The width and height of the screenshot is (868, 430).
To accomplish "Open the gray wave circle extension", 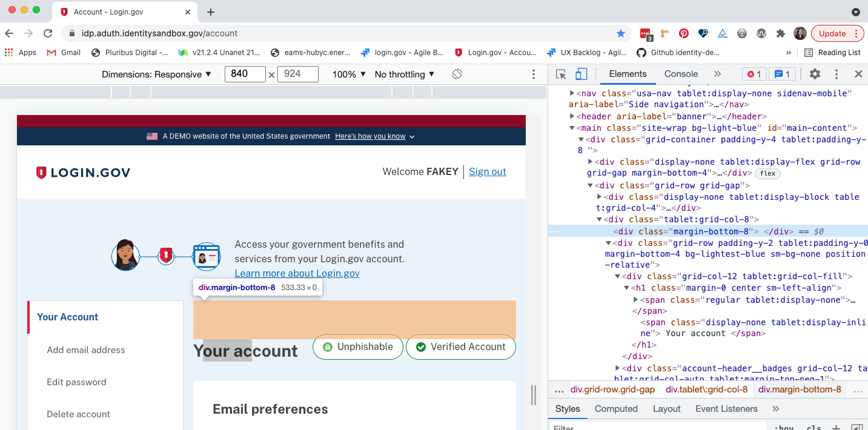I will coord(761,33).
